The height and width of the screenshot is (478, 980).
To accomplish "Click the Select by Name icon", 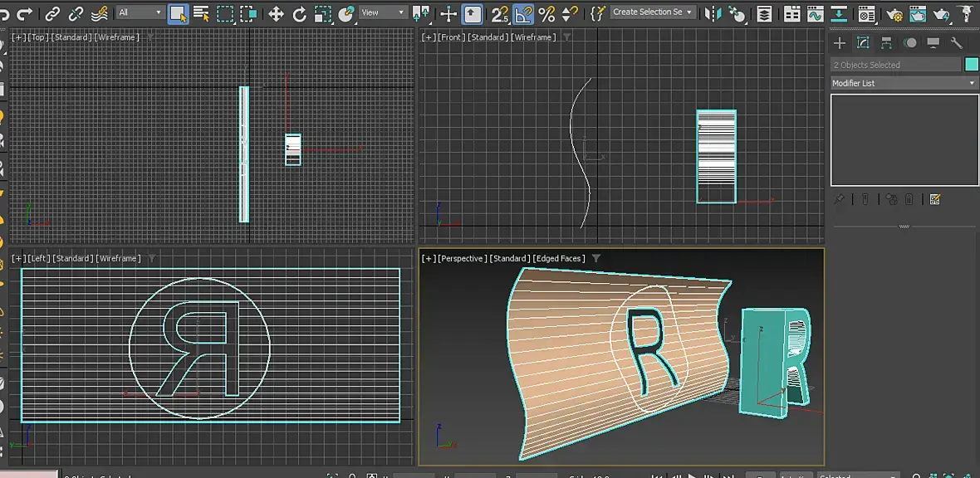I will (201, 13).
